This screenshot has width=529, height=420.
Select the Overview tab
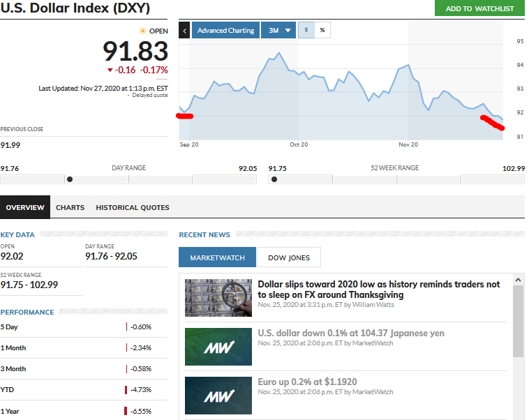25,207
